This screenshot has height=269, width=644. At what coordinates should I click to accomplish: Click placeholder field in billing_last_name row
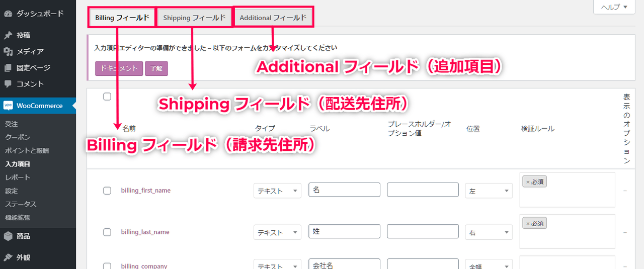point(423,231)
